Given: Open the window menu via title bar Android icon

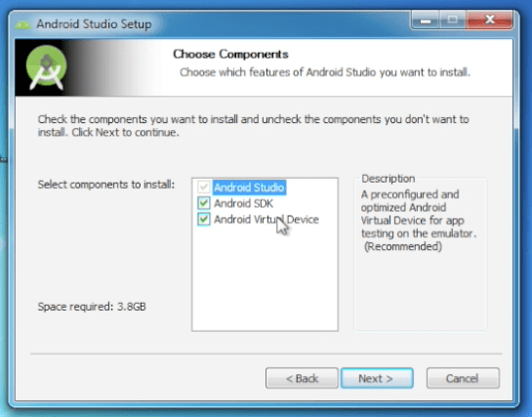Looking at the screenshot, I should 22,24.
